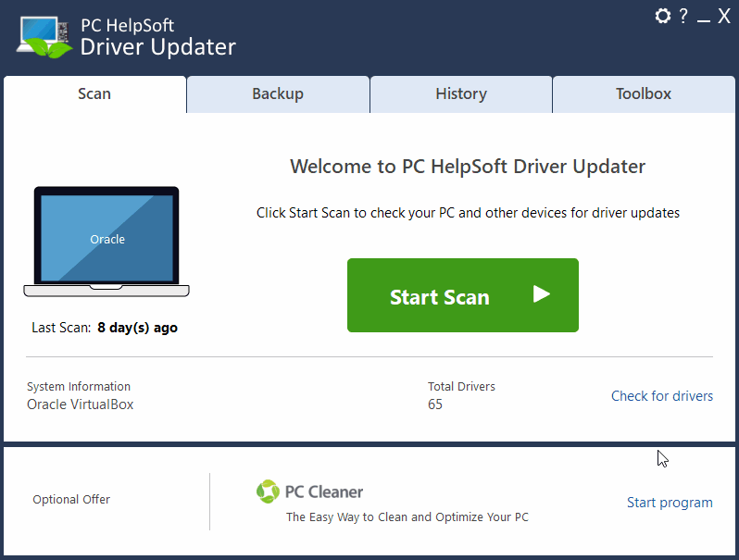Click the 'Oracle VirtualBox' system information value
The height and width of the screenshot is (560, 739).
[81, 404]
